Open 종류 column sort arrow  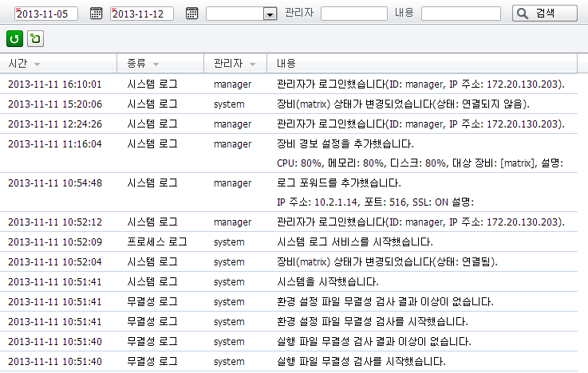click(x=156, y=64)
